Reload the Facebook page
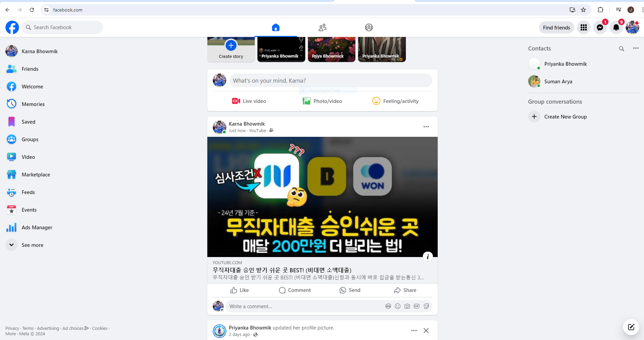Screen dimensions: 644x340 click(32, 10)
